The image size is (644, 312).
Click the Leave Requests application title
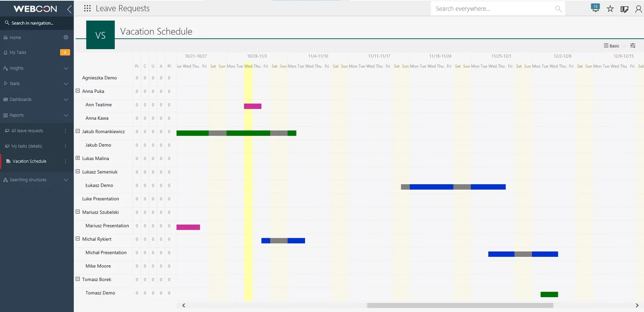point(122,8)
